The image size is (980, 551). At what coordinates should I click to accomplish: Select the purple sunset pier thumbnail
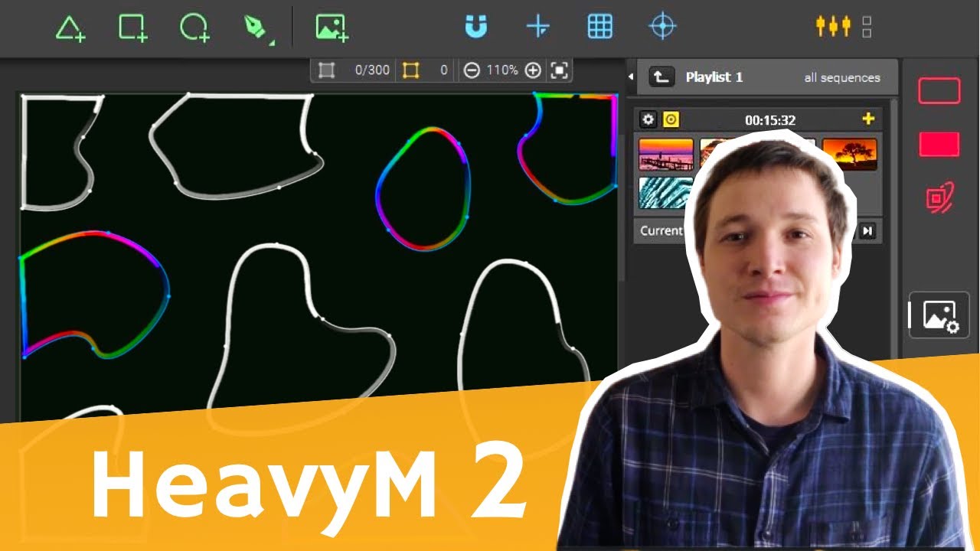click(x=666, y=154)
